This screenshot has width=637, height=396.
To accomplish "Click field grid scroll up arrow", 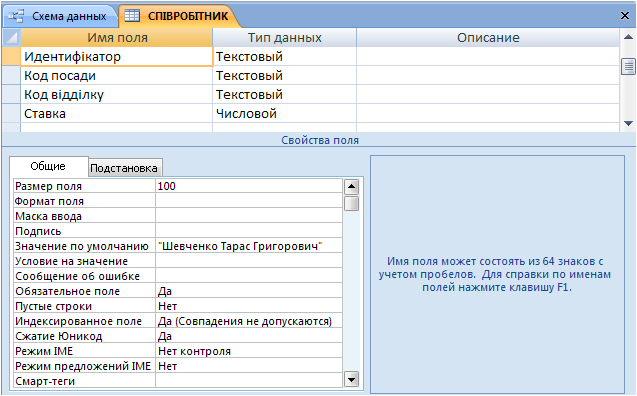I will (x=628, y=37).
